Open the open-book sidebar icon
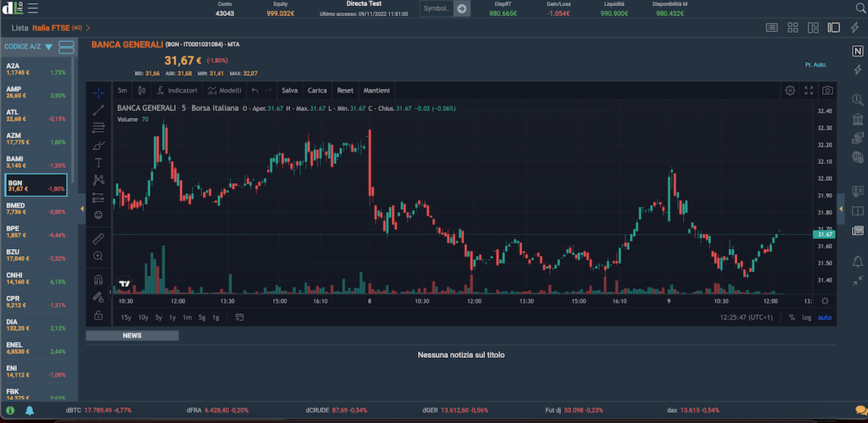Screen dimensions: 868x423 tap(857, 211)
